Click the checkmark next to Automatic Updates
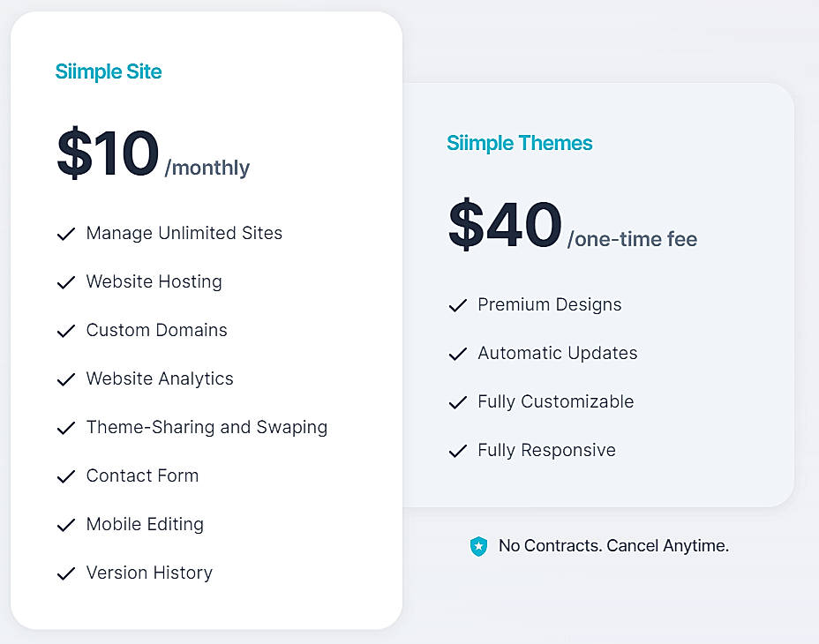 (458, 354)
